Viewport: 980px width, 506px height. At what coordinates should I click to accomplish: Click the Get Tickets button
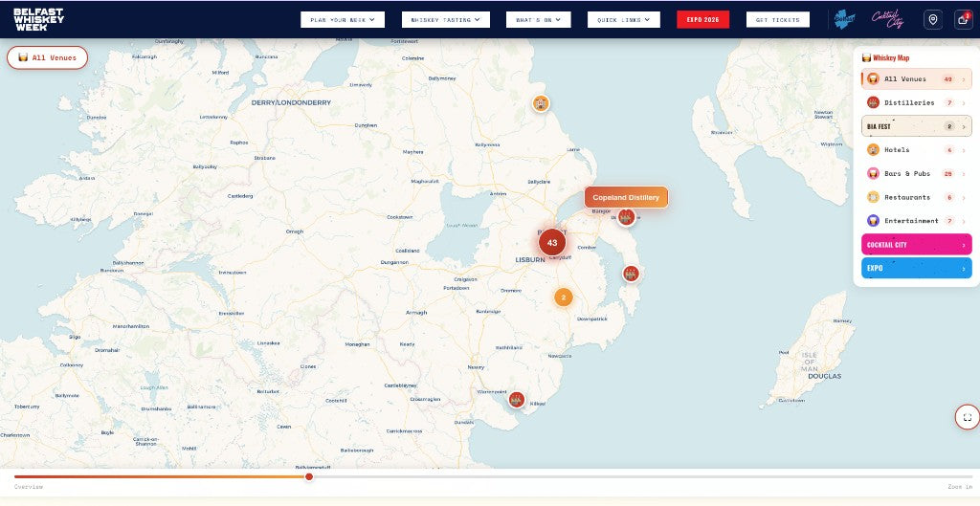pyautogui.click(x=777, y=19)
